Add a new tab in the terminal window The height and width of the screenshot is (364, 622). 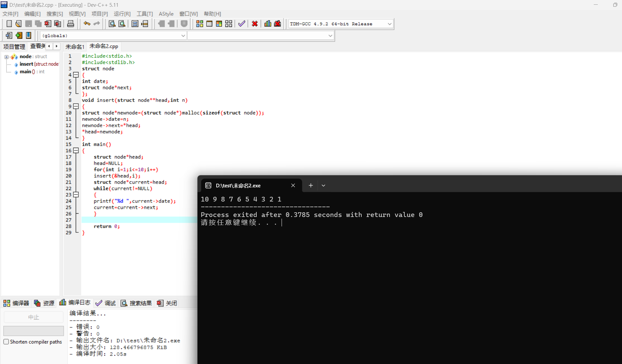point(310,185)
